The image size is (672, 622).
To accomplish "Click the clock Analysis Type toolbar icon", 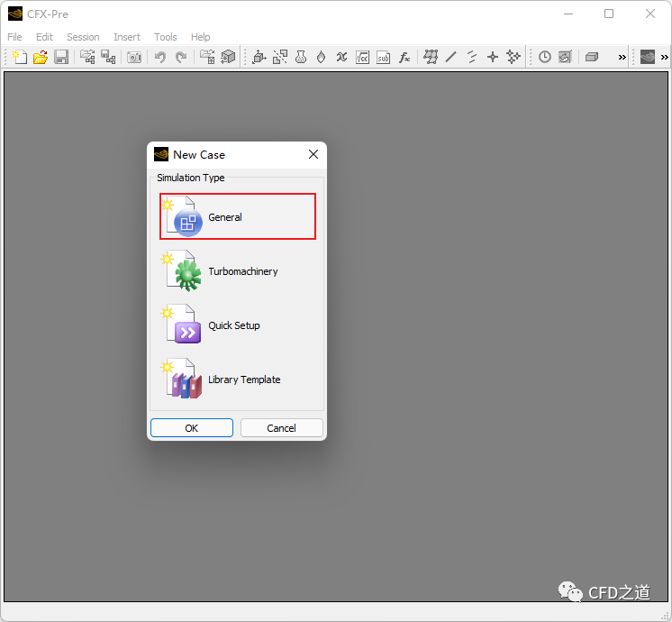I will (x=545, y=57).
